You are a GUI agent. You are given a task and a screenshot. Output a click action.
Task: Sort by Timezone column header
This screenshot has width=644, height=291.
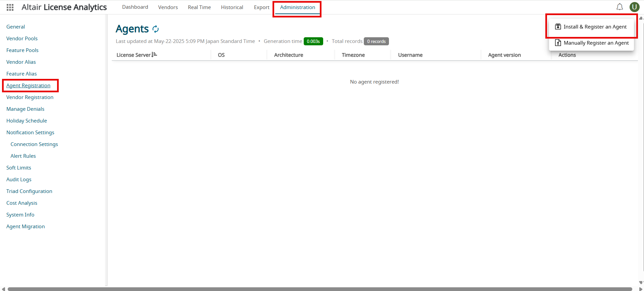(353, 55)
